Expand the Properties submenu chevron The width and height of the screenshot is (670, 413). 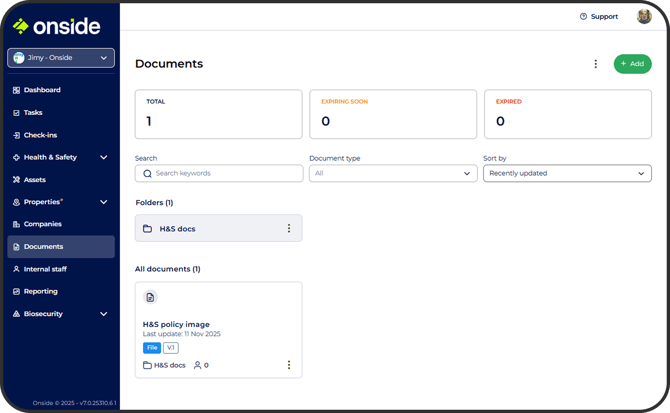103,202
